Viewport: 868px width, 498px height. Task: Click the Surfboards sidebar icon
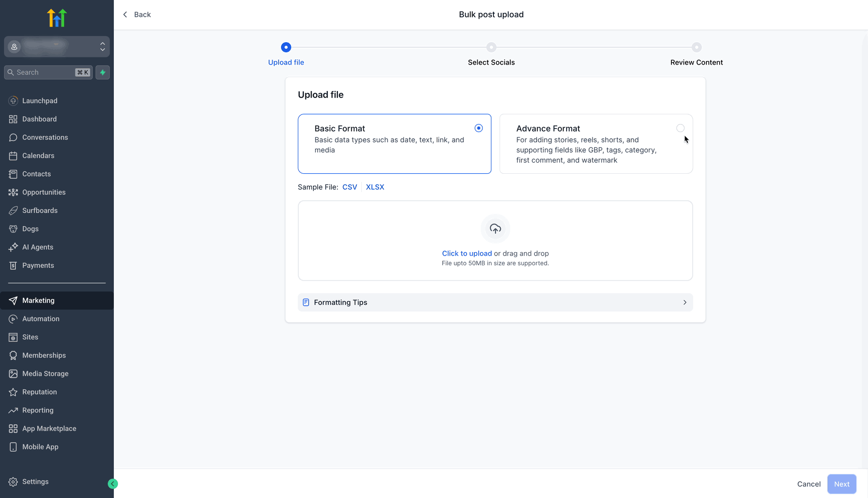point(13,210)
